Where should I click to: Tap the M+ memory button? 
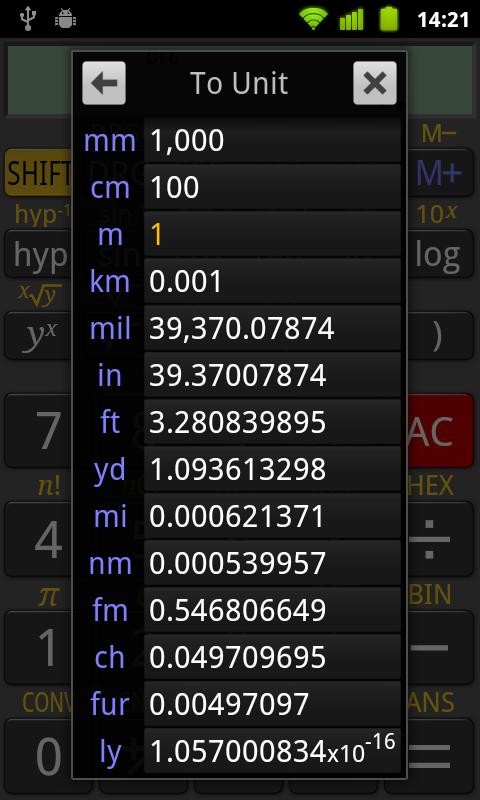pos(441,172)
